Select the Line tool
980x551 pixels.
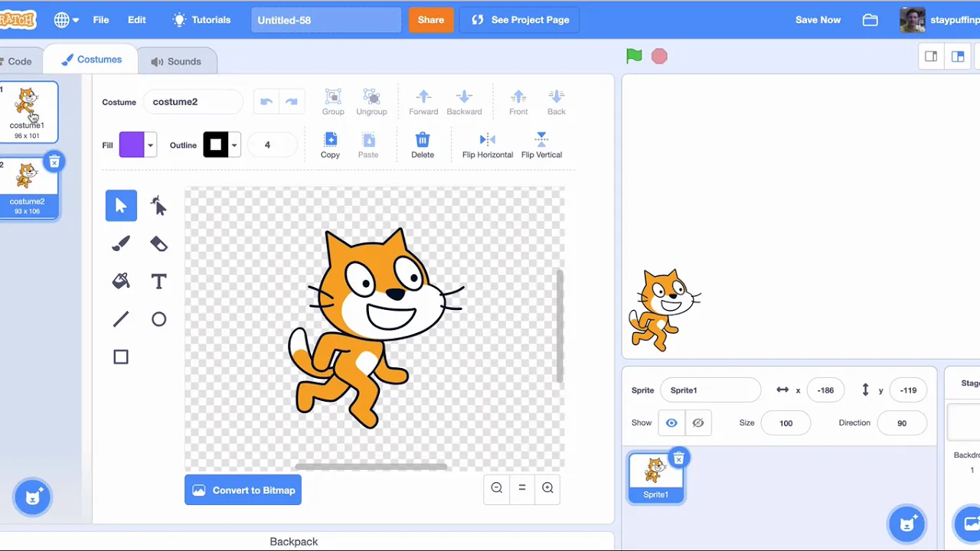click(121, 319)
